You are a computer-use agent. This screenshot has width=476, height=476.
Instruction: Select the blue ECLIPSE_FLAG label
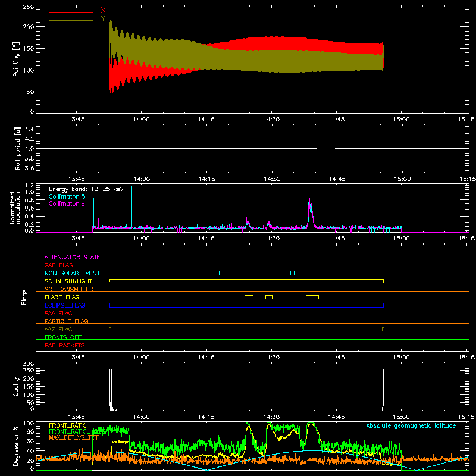click(x=65, y=305)
